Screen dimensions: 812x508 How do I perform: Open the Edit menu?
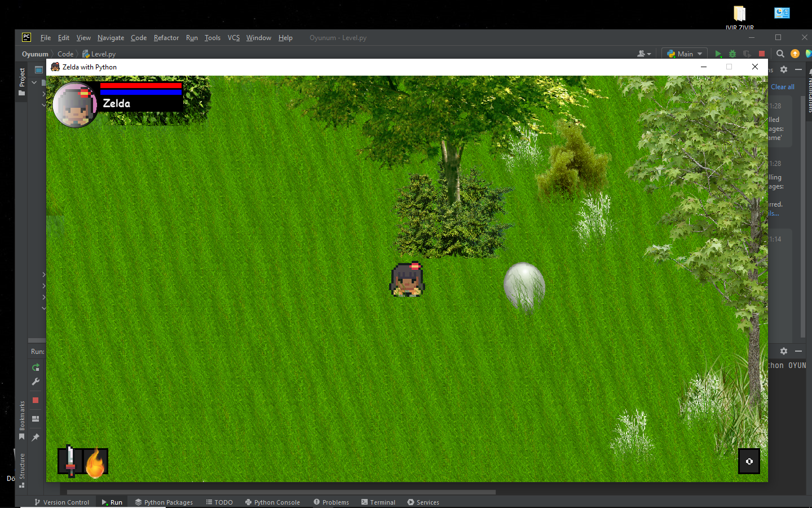pyautogui.click(x=64, y=38)
